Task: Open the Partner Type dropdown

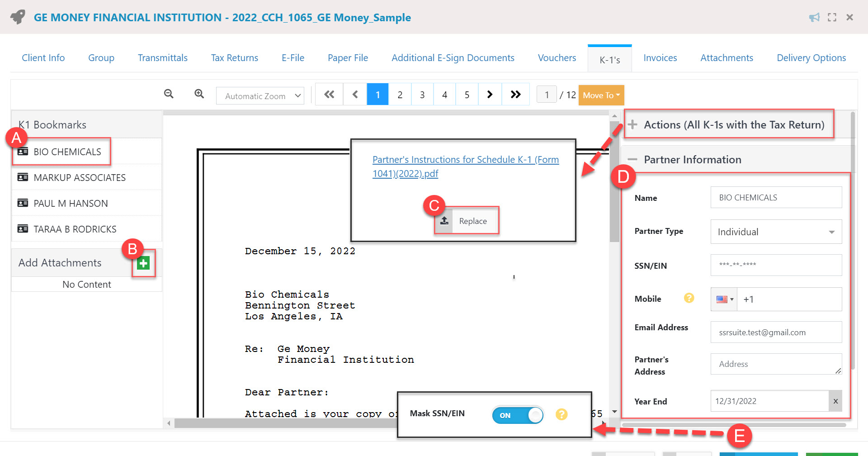Action: pyautogui.click(x=776, y=232)
